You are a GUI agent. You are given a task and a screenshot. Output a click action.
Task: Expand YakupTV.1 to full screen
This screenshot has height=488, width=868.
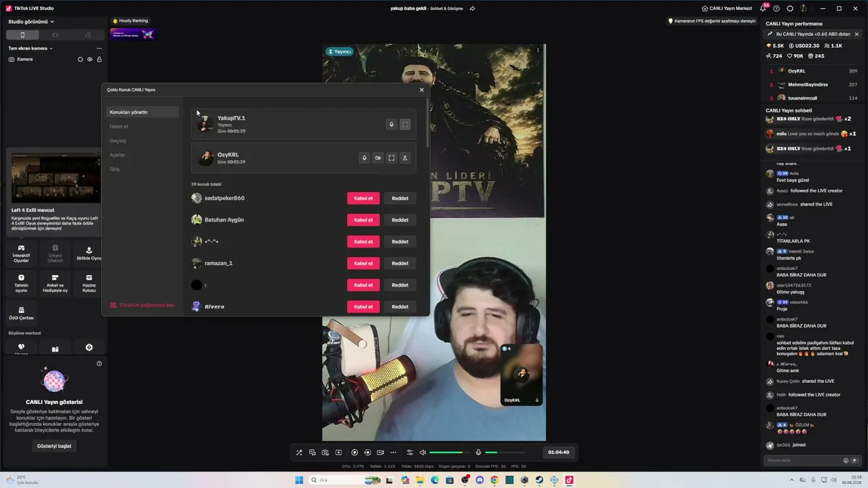[405, 124]
